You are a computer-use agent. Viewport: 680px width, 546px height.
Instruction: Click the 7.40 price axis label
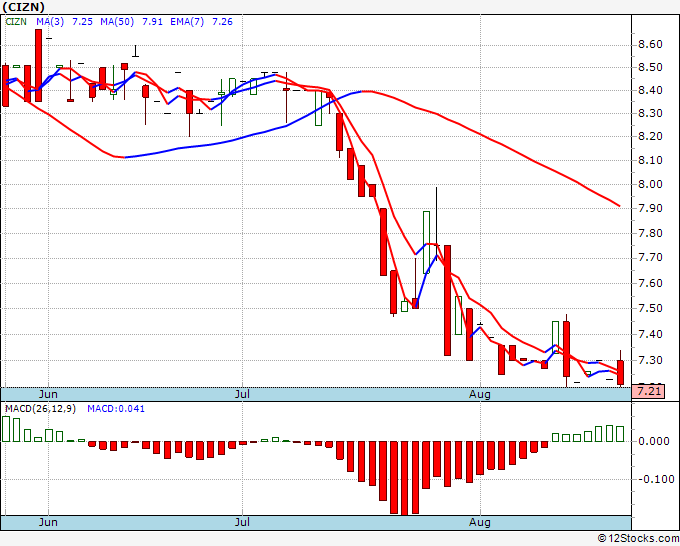click(650, 334)
